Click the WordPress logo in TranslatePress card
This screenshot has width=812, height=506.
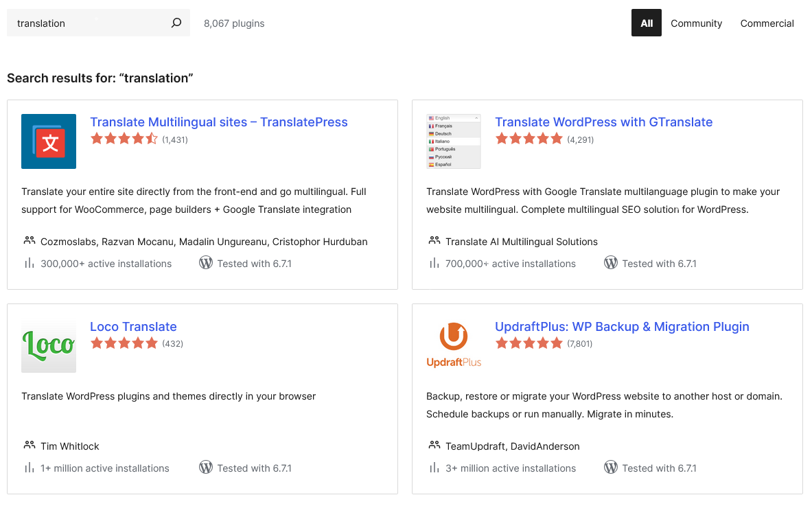(206, 262)
